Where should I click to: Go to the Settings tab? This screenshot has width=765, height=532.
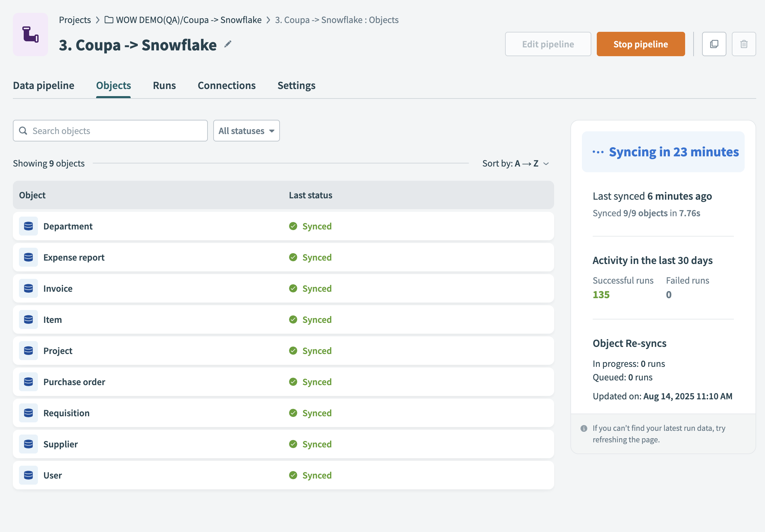point(296,86)
